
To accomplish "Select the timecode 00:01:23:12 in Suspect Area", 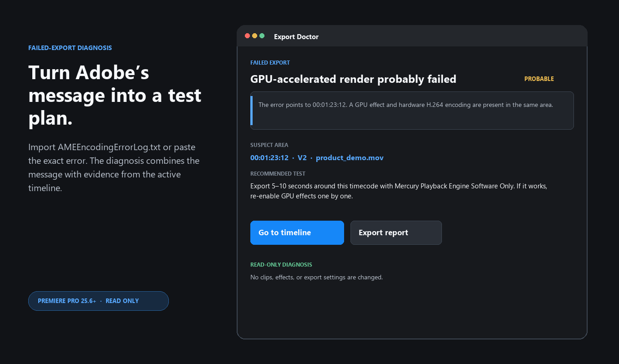I will [x=269, y=158].
